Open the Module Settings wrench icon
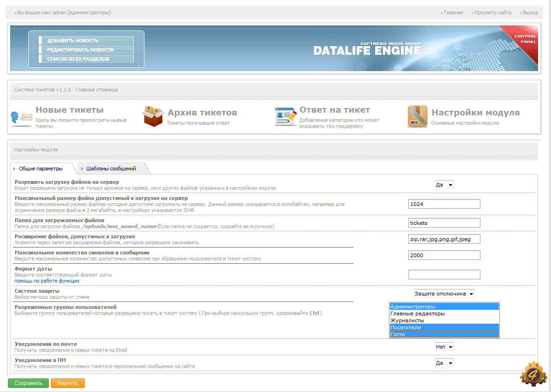 pos(417,116)
